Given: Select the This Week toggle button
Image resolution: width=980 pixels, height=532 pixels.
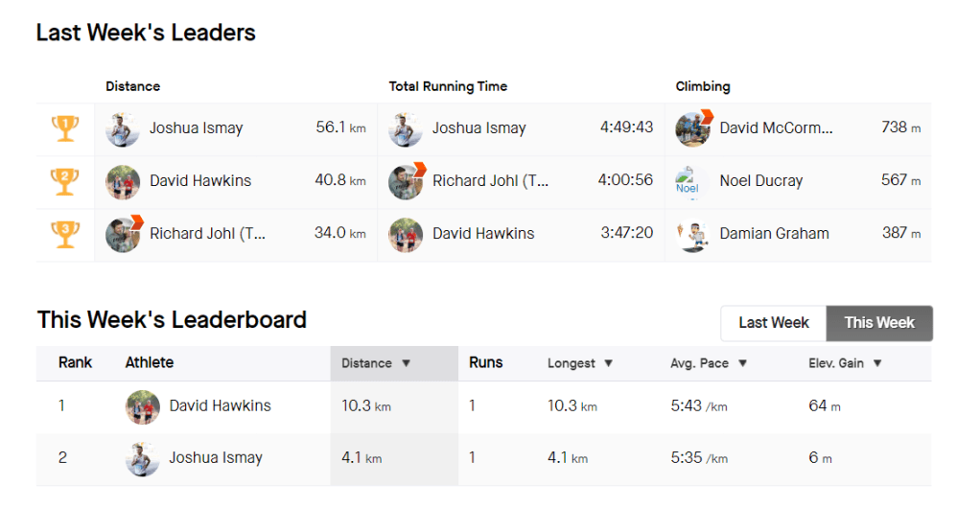Looking at the screenshot, I should [x=879, y=323].
